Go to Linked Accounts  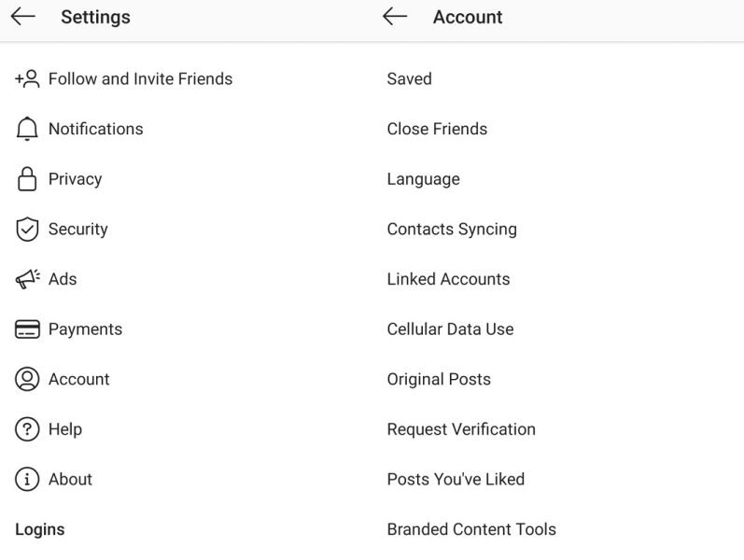tap(448, 279)
